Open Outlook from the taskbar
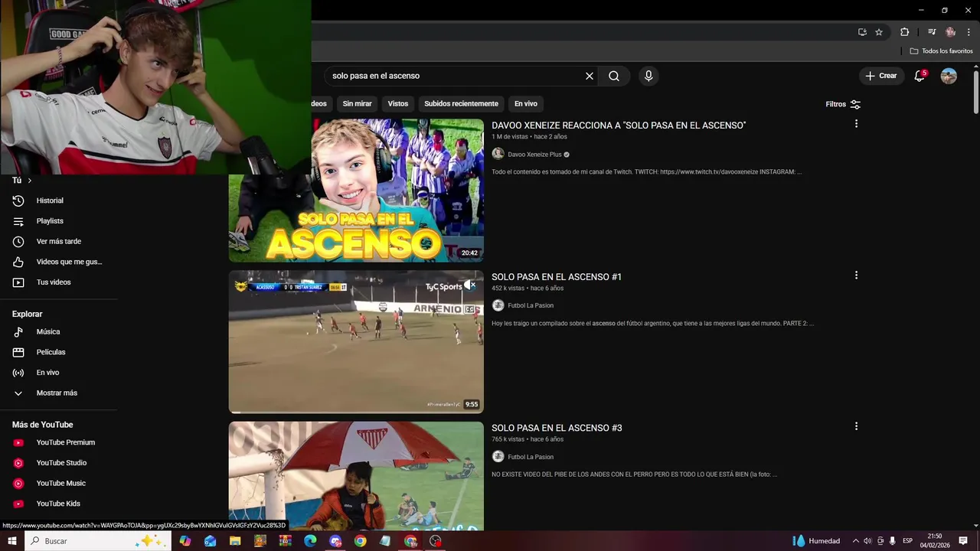The height and width of the screenshot is (551, 980). (x=210, y=541)
